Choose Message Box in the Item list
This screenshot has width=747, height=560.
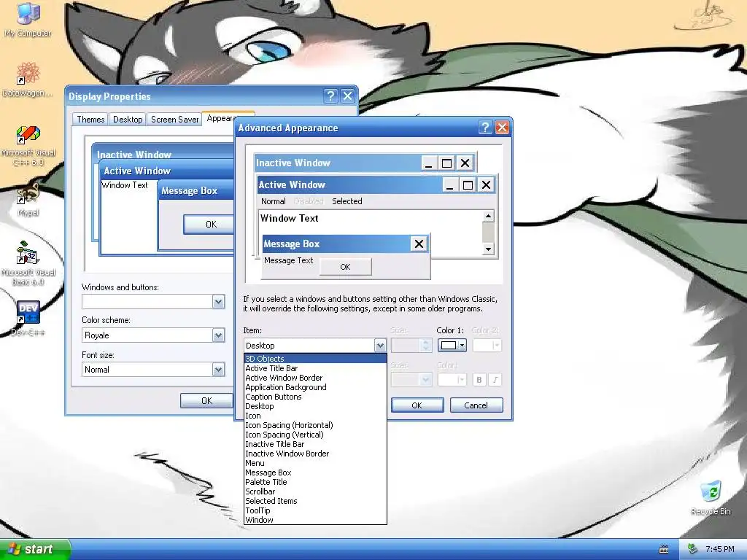pyautogui.click(x=315, y=472)
